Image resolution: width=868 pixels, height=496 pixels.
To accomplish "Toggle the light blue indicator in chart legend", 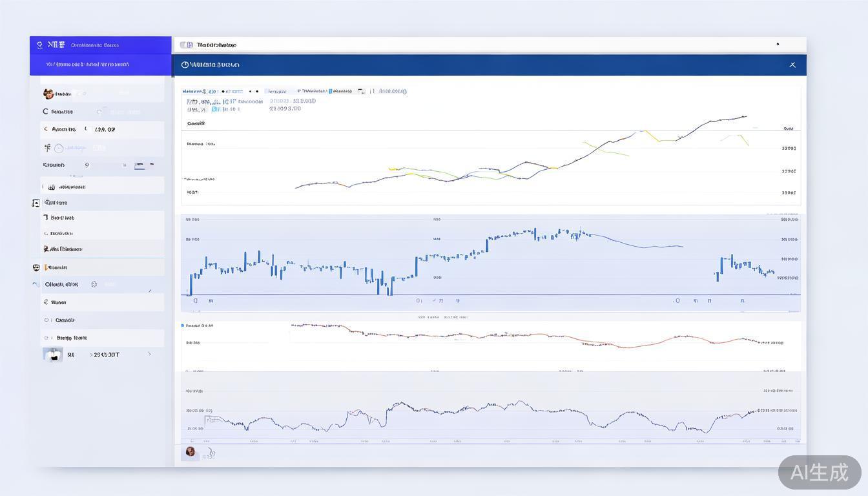I will 330,92.
